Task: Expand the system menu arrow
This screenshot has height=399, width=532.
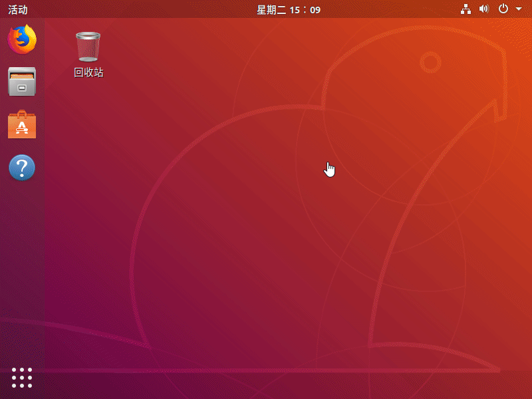Action: point(519,9)
